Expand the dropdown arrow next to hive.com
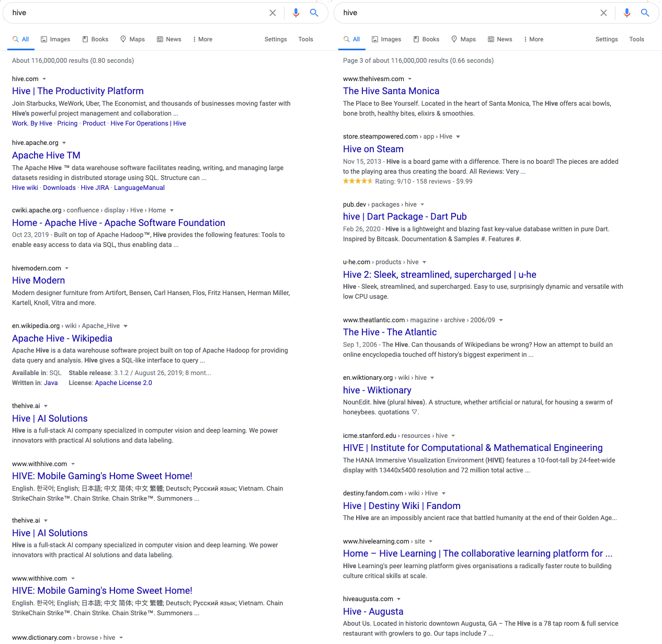The height and width of the screenshot is (644, 662). coord(44,79)
